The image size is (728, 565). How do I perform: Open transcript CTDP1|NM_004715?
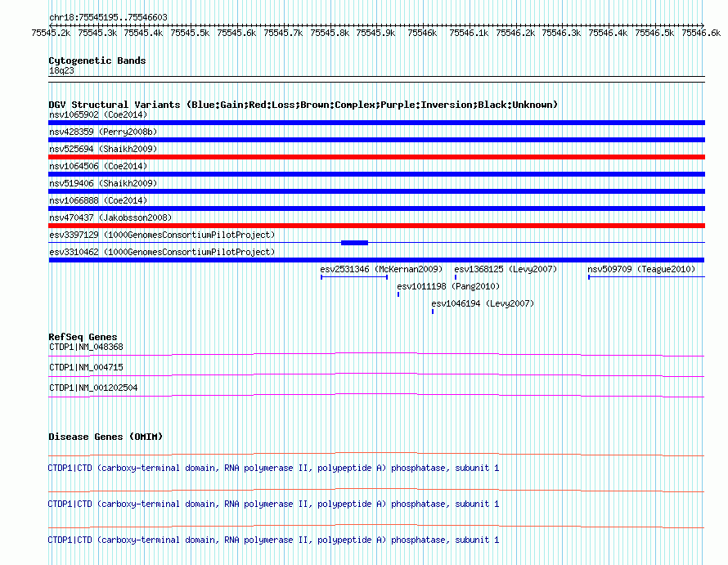[87, 367]
